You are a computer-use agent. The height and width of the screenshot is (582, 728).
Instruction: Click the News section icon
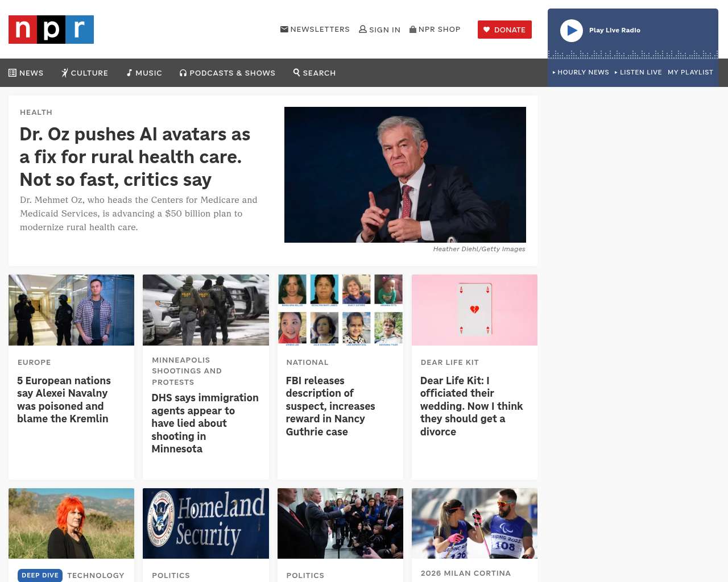tap(13, 73)
